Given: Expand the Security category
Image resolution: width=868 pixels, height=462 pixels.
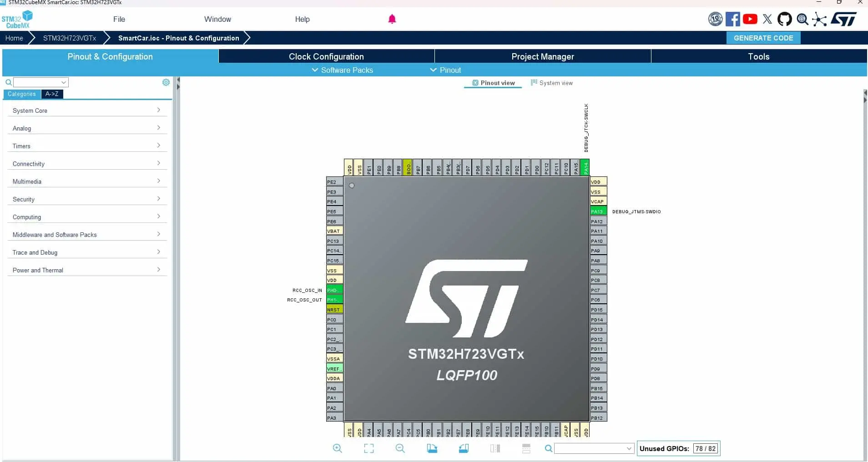Looking at the screenshot, I should tap(87, 199).
